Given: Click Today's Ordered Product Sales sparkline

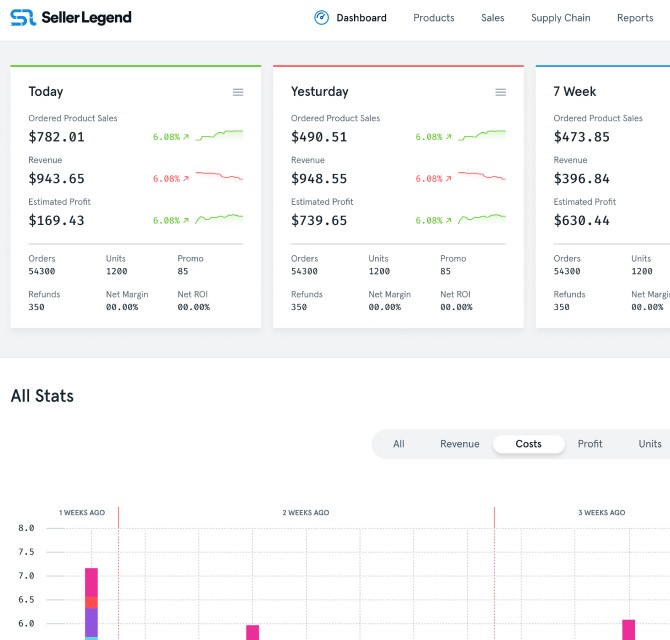Looking at the screenshot, I should [x=219, y=135].
